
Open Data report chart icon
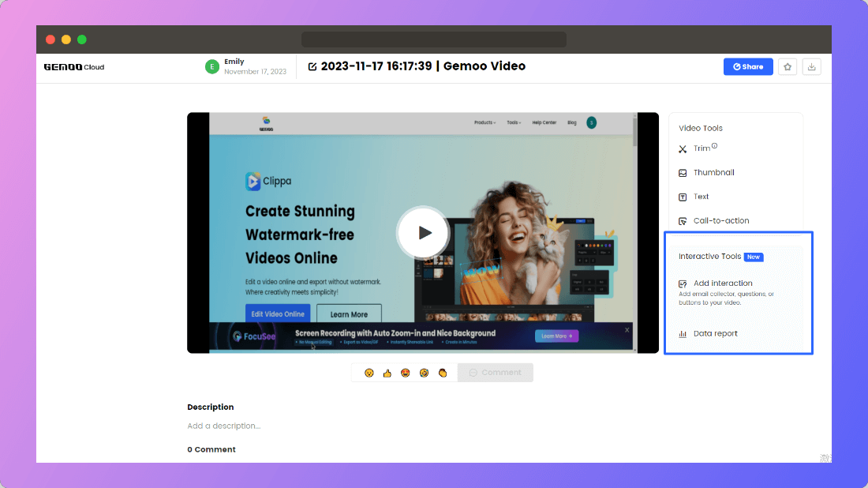pos(683,334)
